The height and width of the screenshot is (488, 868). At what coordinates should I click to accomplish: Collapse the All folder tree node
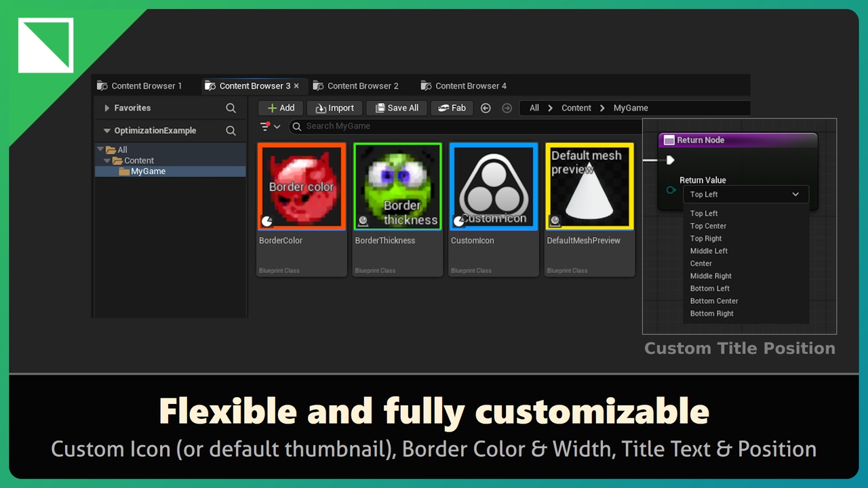[x=100, y=150]
